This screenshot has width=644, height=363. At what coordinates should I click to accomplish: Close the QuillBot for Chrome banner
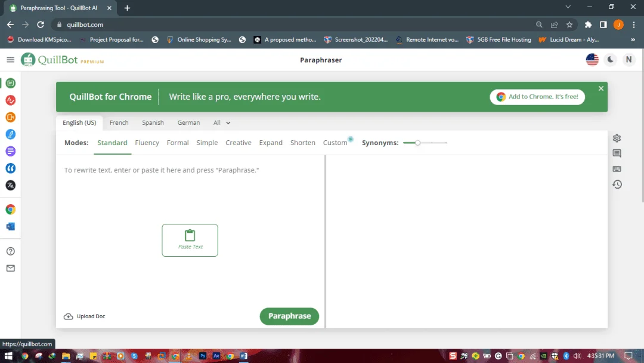tap(601, 88)
